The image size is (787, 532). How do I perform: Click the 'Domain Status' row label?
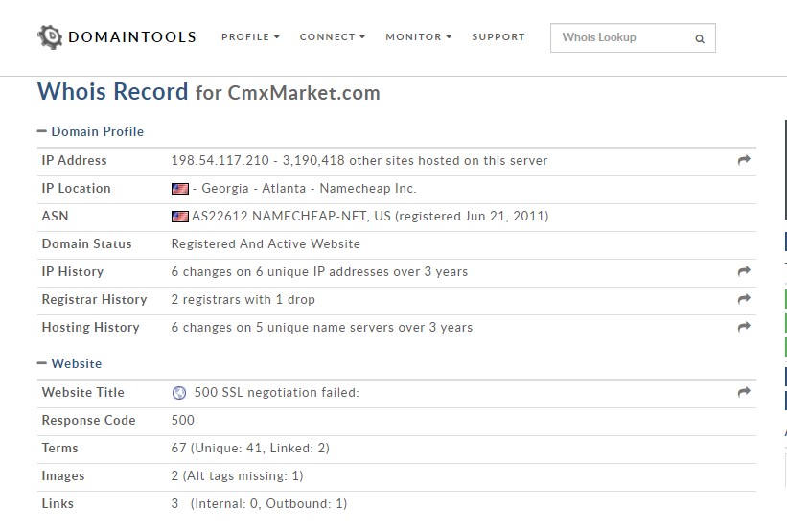[87, 243]
